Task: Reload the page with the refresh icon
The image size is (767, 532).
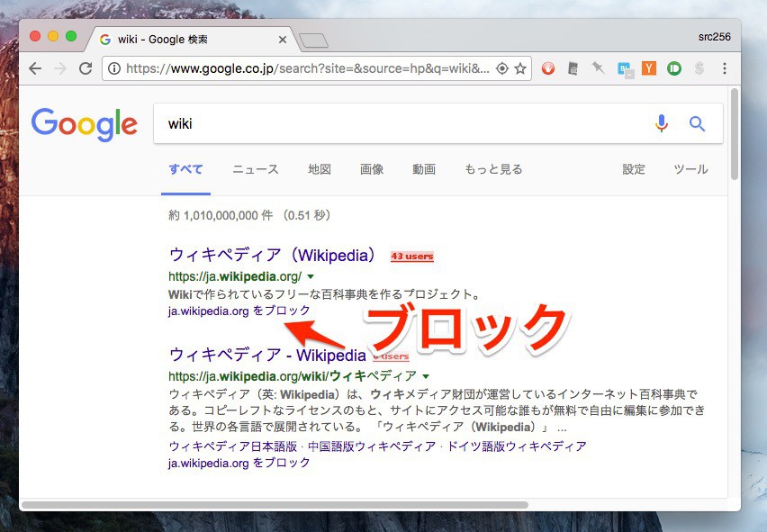Action: pos(86,68)
